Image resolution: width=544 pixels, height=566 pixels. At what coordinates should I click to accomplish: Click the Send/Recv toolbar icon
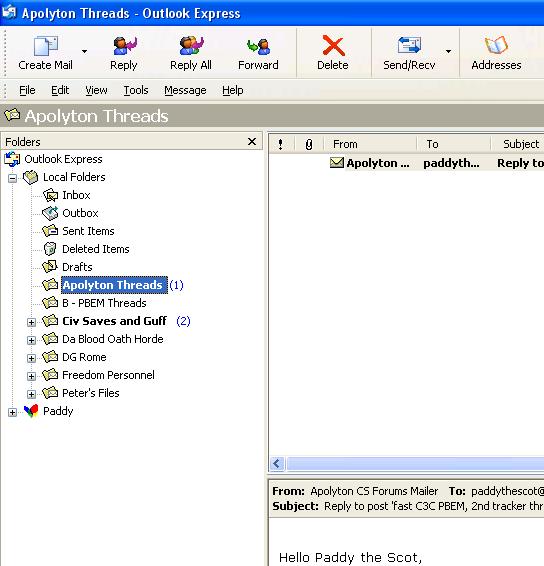point(409,45)
